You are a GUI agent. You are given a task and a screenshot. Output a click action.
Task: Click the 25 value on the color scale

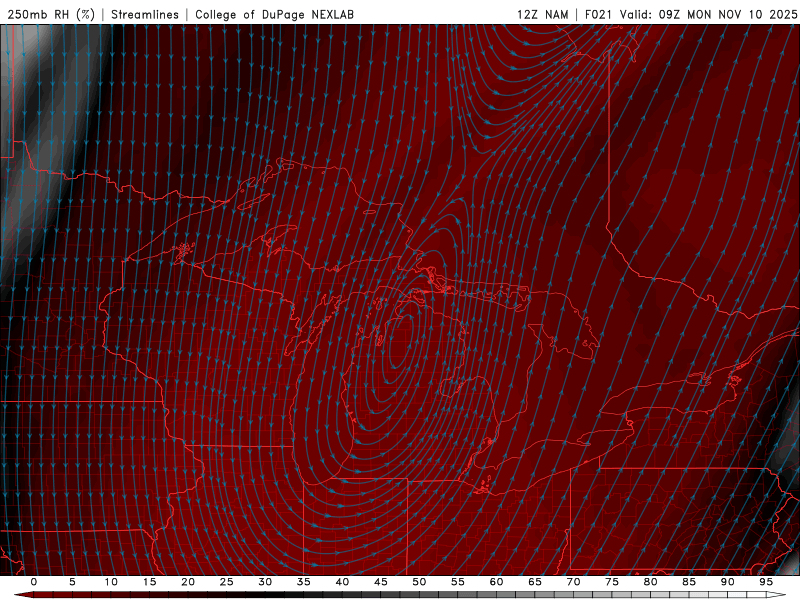[x=227, y=582]
